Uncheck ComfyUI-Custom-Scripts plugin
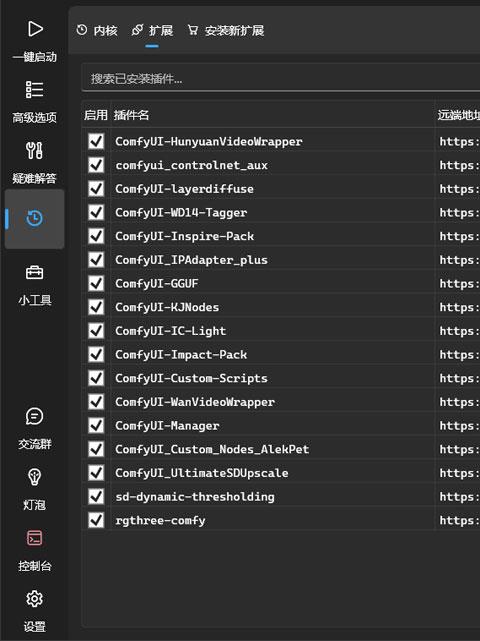This screenshot has width=480, height=641. 96,378
